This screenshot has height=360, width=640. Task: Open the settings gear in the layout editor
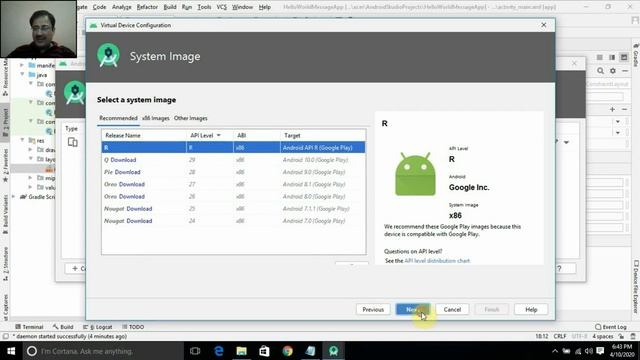613,71
